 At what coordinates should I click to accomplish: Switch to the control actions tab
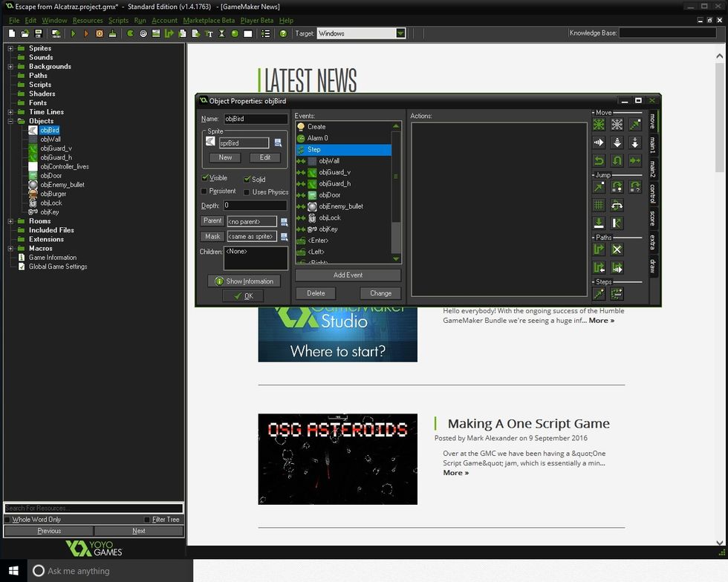[x=653, y=193]
